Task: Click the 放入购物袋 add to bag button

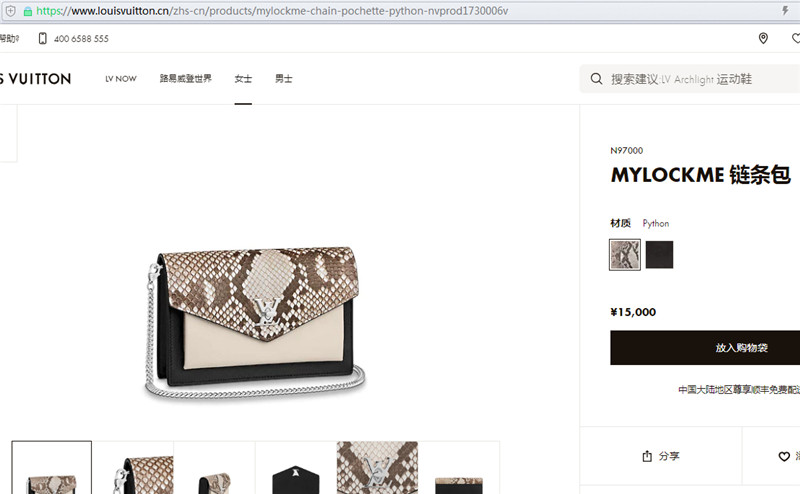Action: coord(705,348)
